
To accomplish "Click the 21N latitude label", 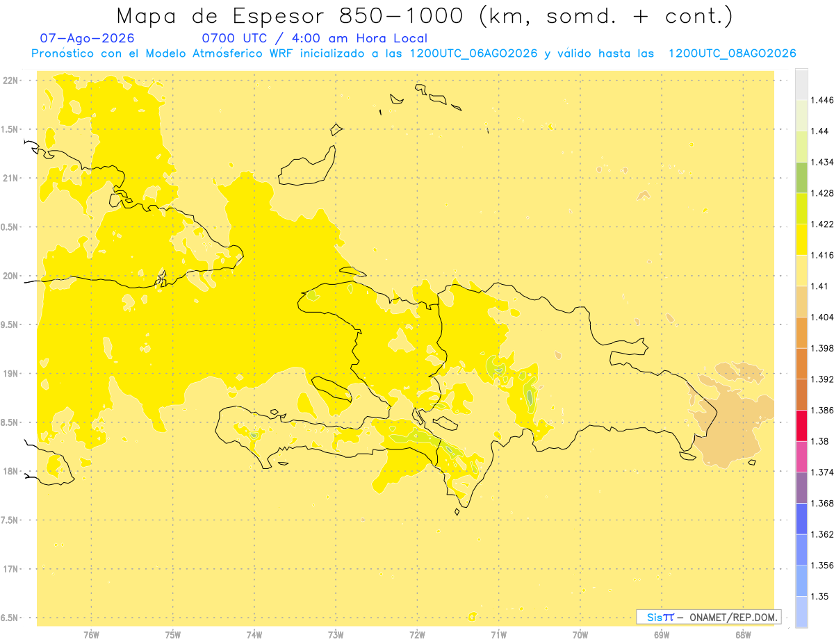I will pos(12,178).
